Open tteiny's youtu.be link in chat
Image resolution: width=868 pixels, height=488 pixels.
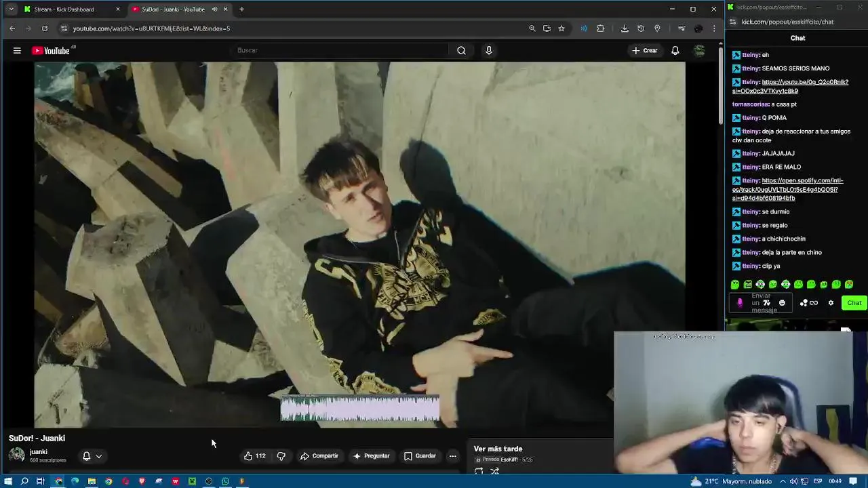click(790, 86)
